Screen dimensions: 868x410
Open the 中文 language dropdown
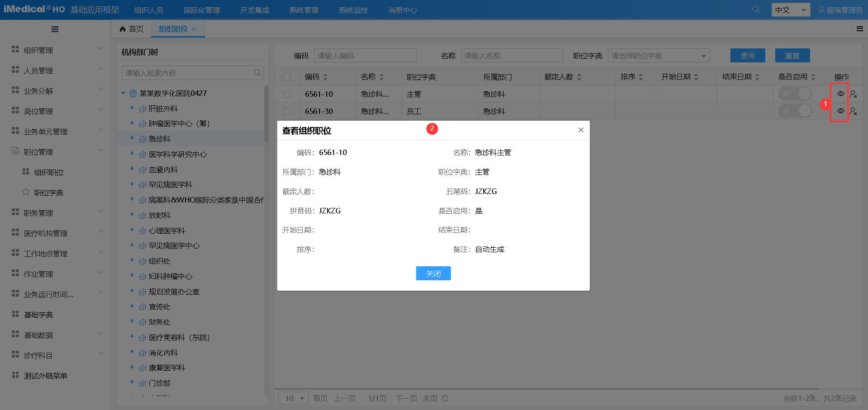790,10
